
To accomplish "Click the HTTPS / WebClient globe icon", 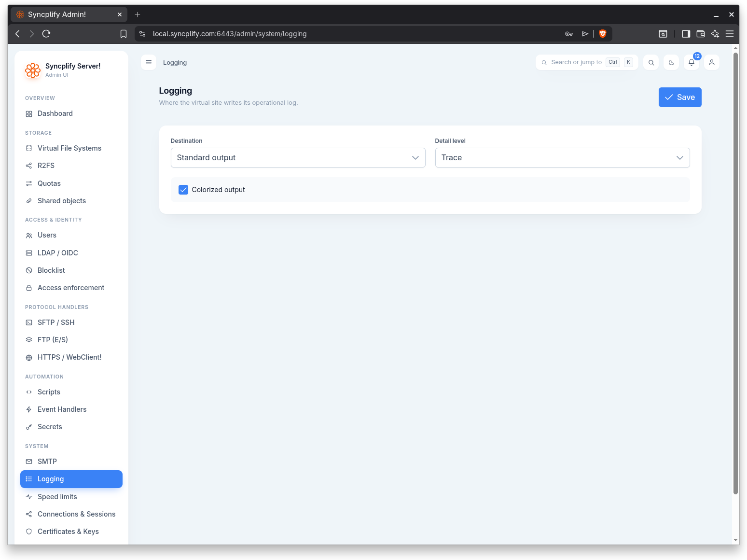I will 29,358.
